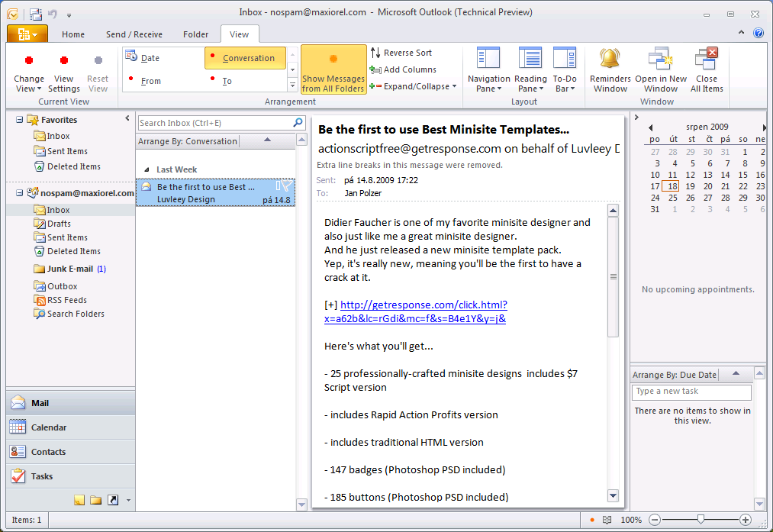Click Close All Items
773x532 pixels.
[x=707, y=69]
